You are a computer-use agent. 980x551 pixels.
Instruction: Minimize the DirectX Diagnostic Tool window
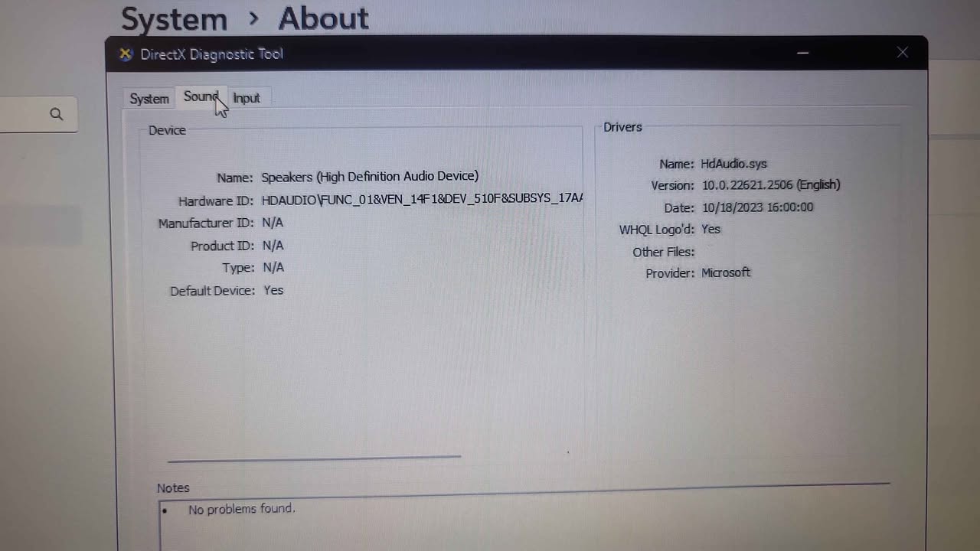[802, 53]
